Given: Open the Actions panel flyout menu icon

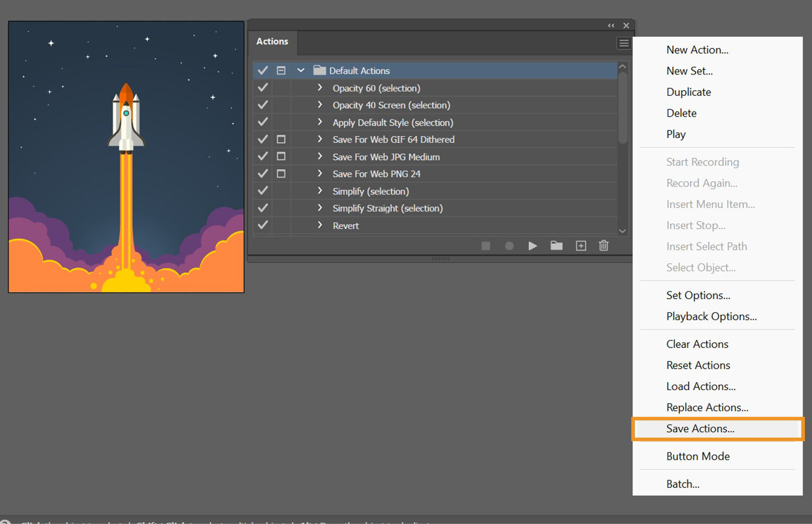Looking at the screenshot, I should click(x=624, y=43).
